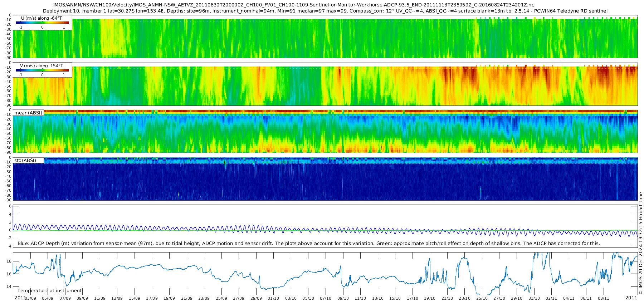Select the 19/09 date tick
The height and width of the screenshot is (304, 644).
[x=169, y=298]
